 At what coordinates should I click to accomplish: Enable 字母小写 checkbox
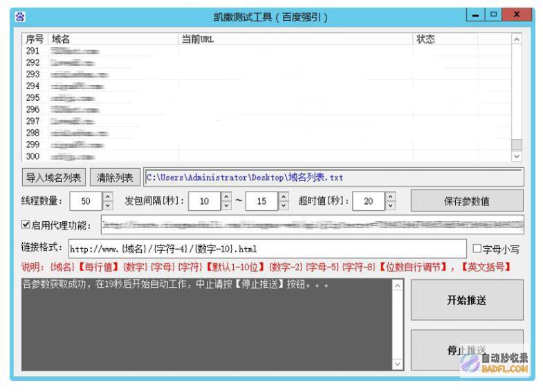pyautogui.click(x=477, y=248)
